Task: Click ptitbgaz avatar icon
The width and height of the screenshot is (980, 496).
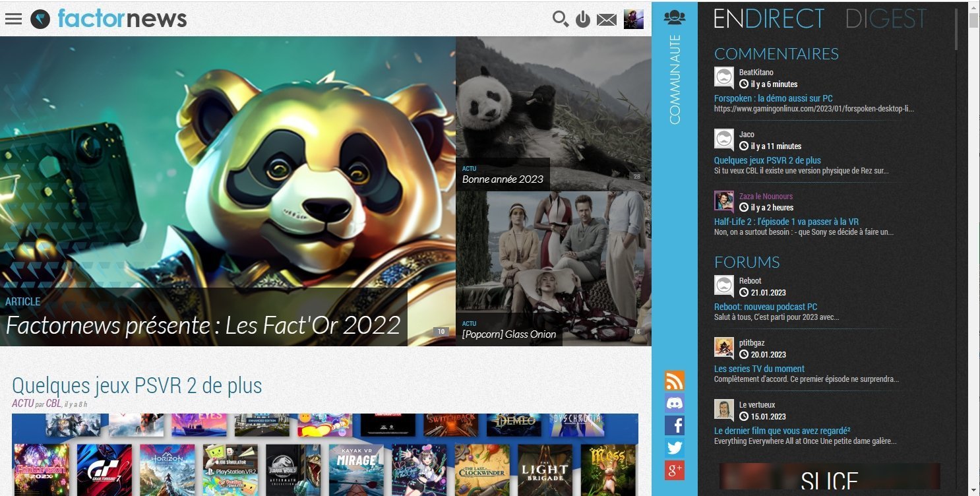Action: pos(724,348)
